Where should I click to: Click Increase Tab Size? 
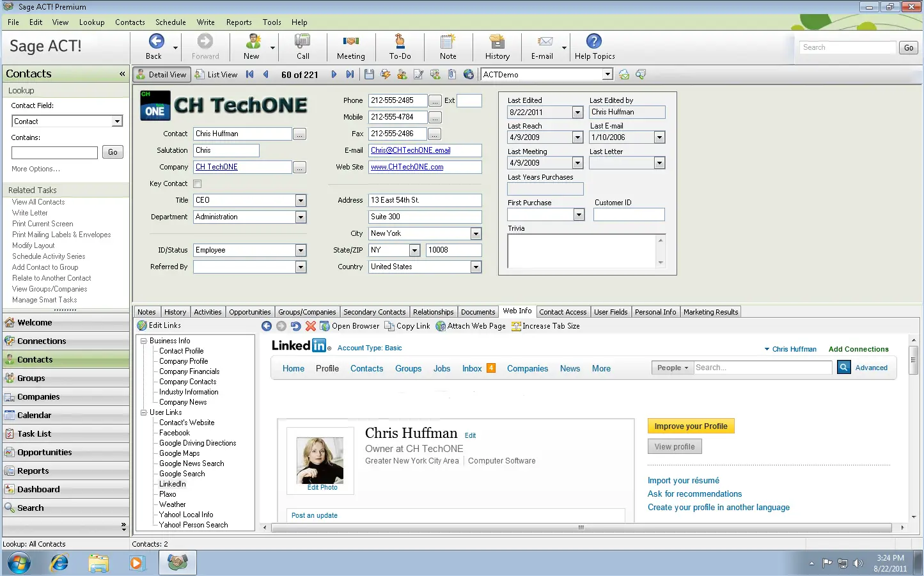(545, 326)
